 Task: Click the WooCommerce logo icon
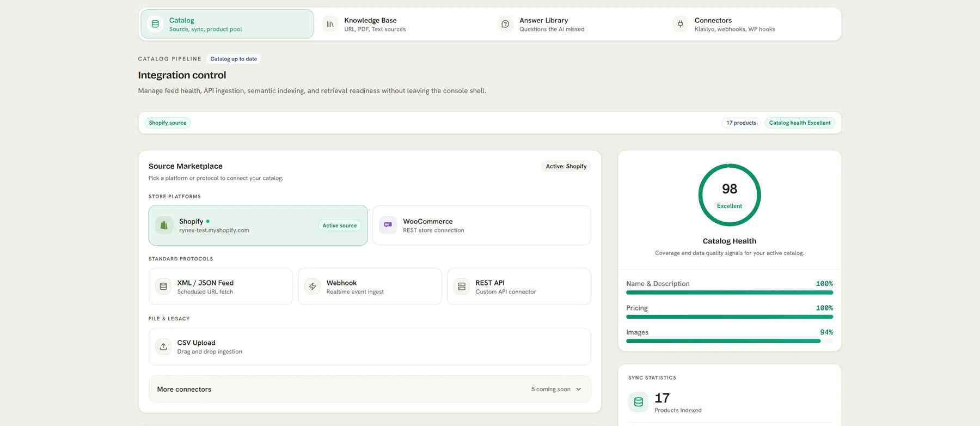(x=388, y=225)
